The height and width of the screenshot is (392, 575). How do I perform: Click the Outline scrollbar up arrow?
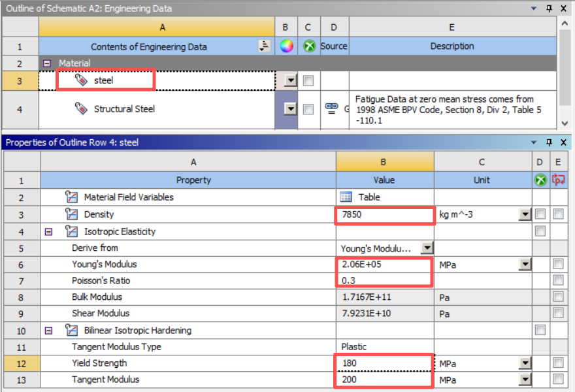point(565,23)
